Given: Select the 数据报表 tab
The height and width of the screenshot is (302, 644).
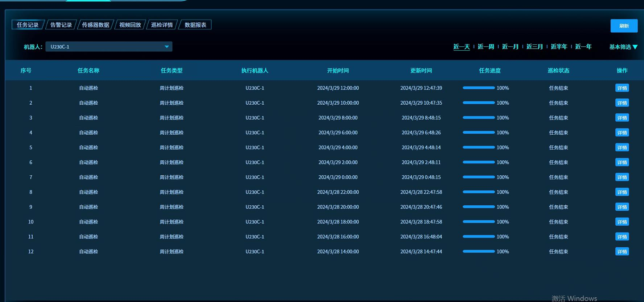Looking at the screenshot, I should pyautogui.click(x=195, y=25).
